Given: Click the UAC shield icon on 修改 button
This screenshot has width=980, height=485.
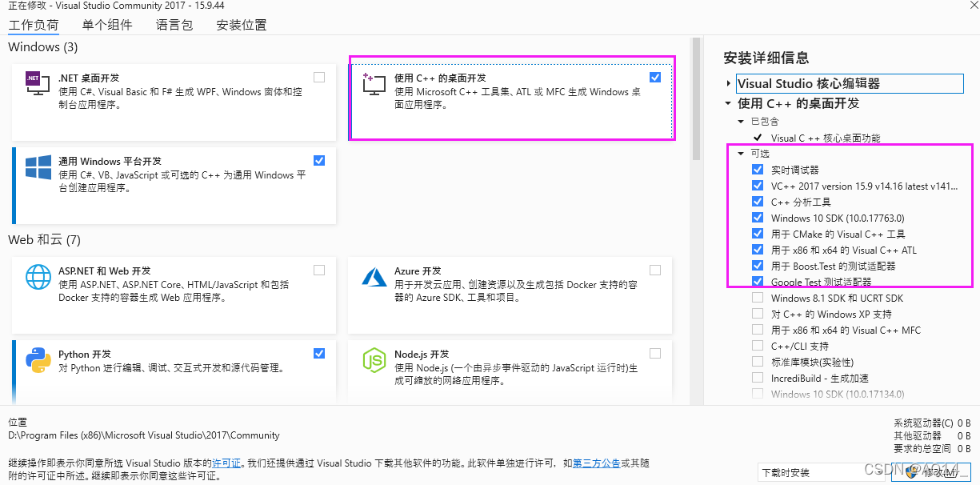Looking at the screenshot, I should pyautogui.click(x=910, y=472).
